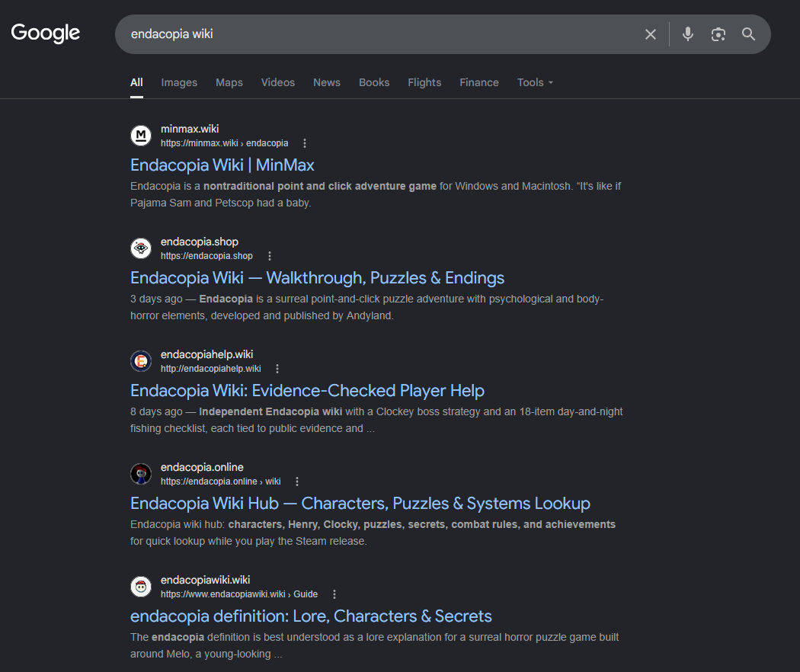Click the endacopiawiki.wiki favicon

pyautogui.click(x=141, y=587)
